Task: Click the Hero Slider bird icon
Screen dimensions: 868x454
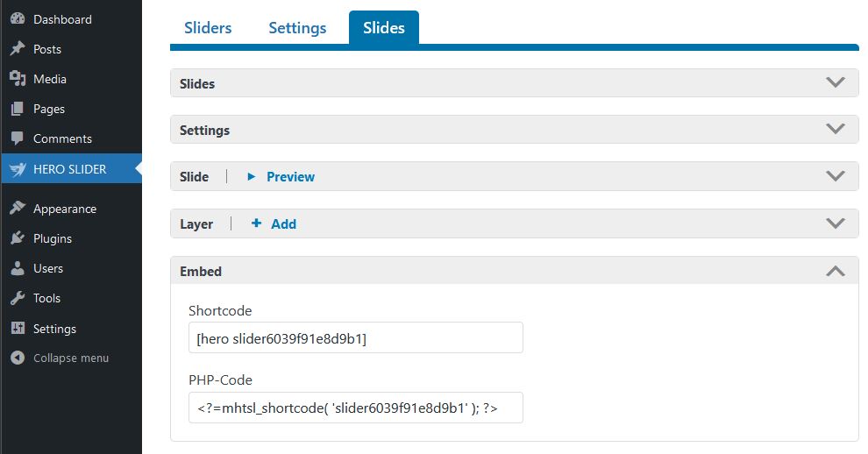Action: tap(18, 169)
